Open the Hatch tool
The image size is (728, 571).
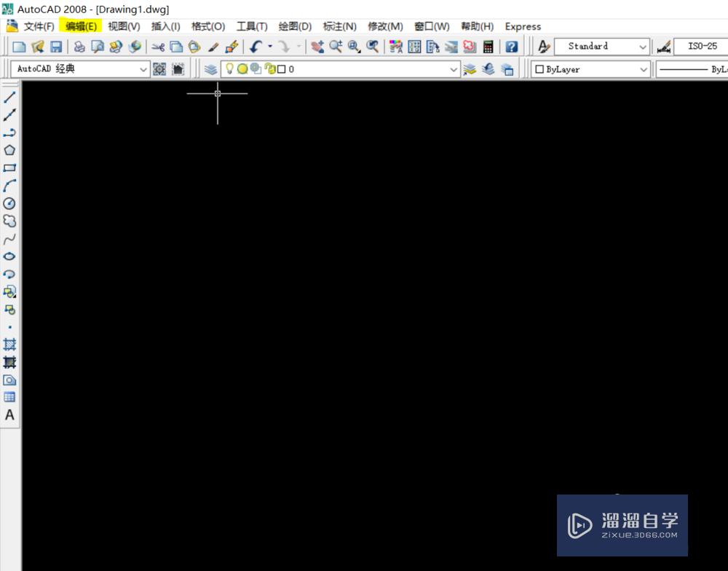click(x=9, y=344)
